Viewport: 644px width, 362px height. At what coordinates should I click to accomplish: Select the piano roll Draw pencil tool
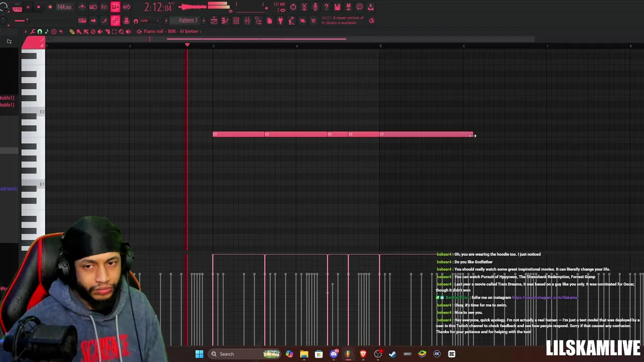[72, 32]
